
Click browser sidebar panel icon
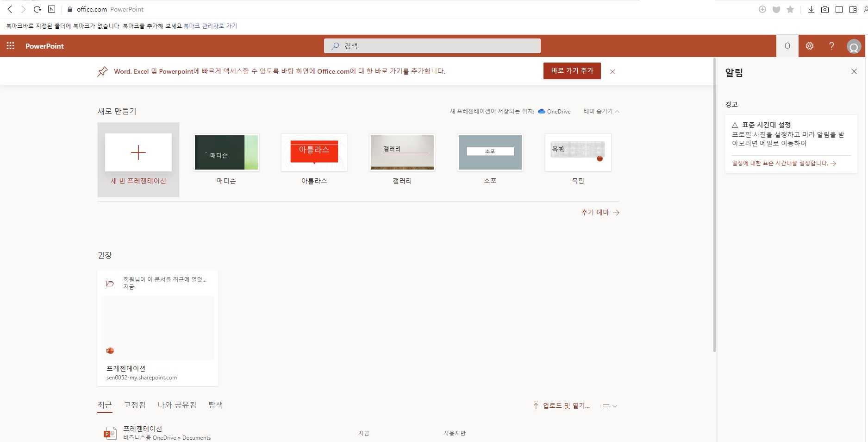coord(853,9)
